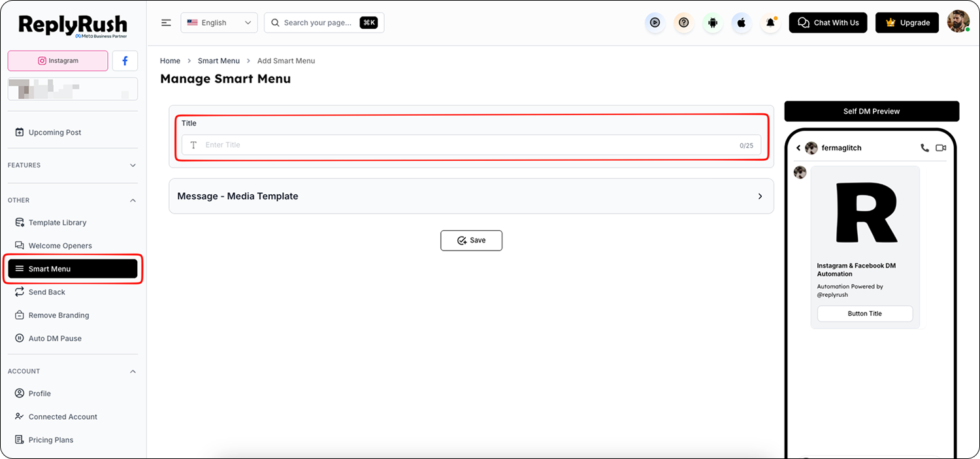This screenshot has height=459, width=980.
Task: Click the Button Title preview button
Action: pyautogui.click(x=865, y=314)
